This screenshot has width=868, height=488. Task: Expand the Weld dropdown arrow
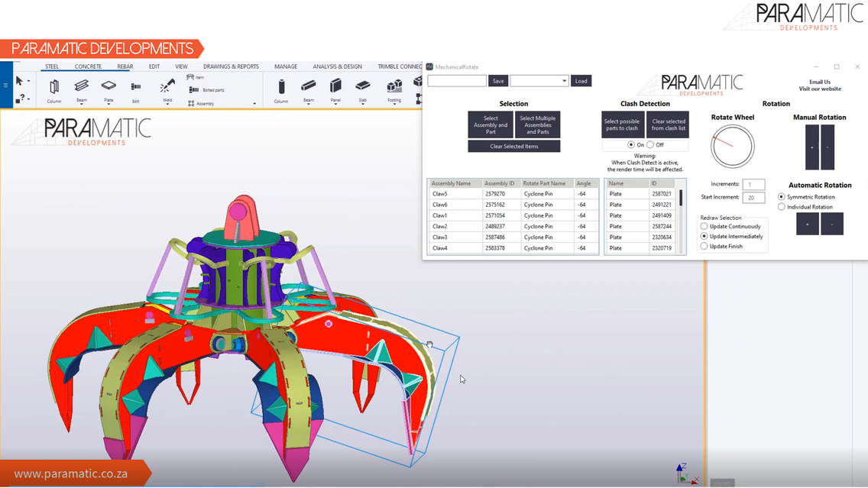[167, 105]
